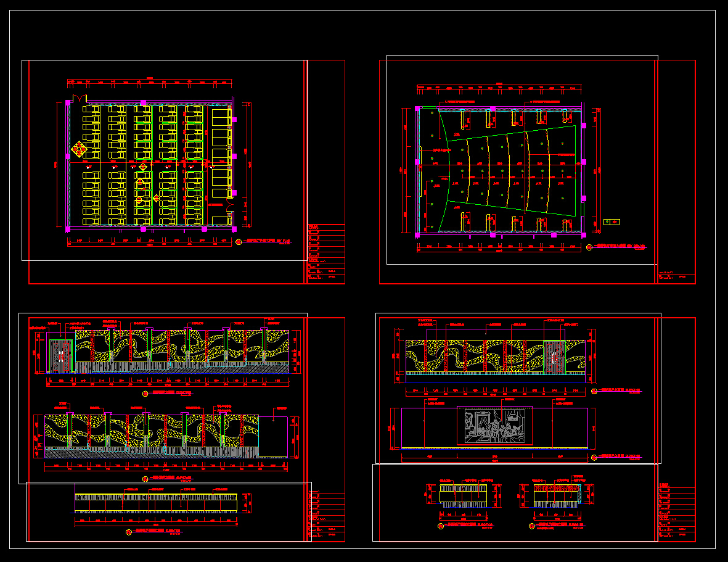Click the double-door swing symbol at plan top-left

point(80,99)
